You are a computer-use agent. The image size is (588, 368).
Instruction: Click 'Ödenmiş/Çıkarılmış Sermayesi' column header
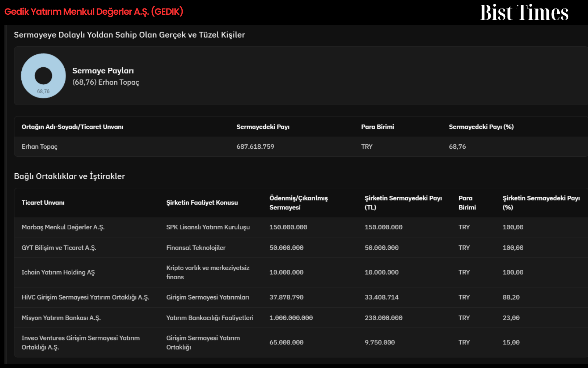[298, 203]
